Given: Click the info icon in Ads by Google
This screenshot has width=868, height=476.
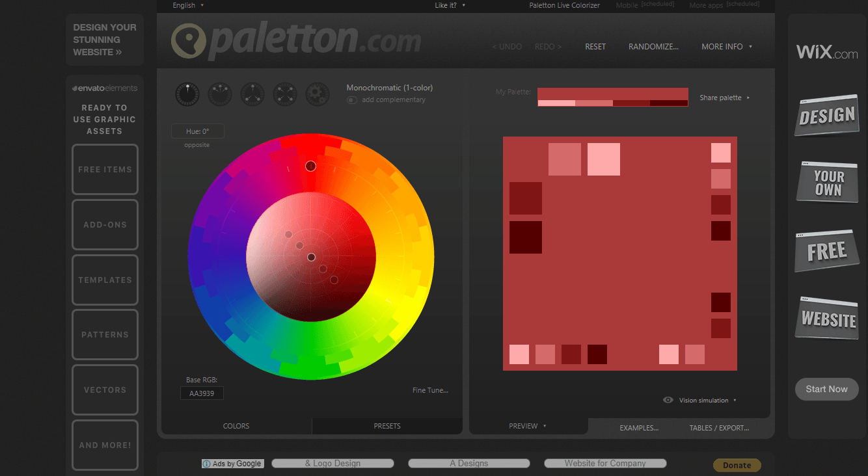Looking at the screenshot, I should coord(207,464).
